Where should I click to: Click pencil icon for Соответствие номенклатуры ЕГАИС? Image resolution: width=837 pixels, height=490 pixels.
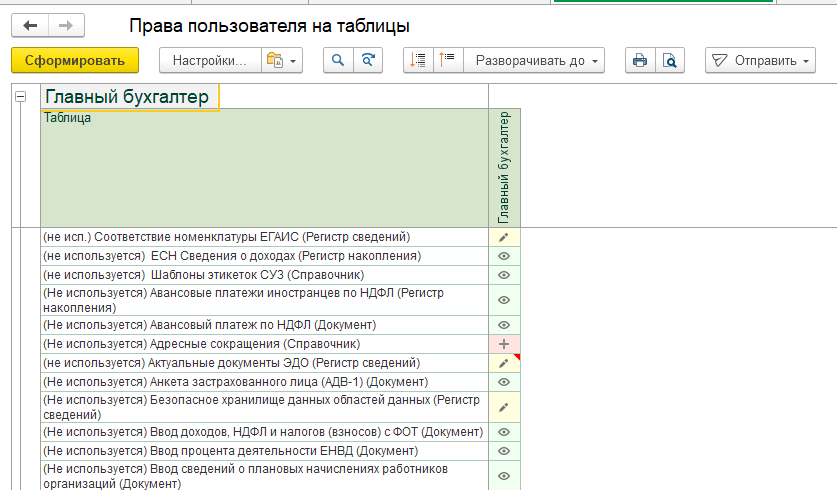[x=504, y=237]
